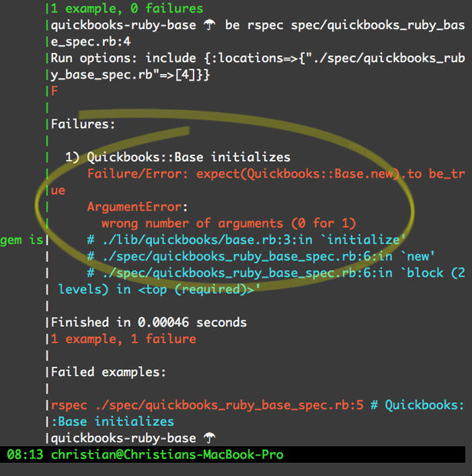Click 'rspec ./spec/quickbooks_ruby_base_spec.rb:5' command
The width and height of the screenshot is (472, 476).
207,405
